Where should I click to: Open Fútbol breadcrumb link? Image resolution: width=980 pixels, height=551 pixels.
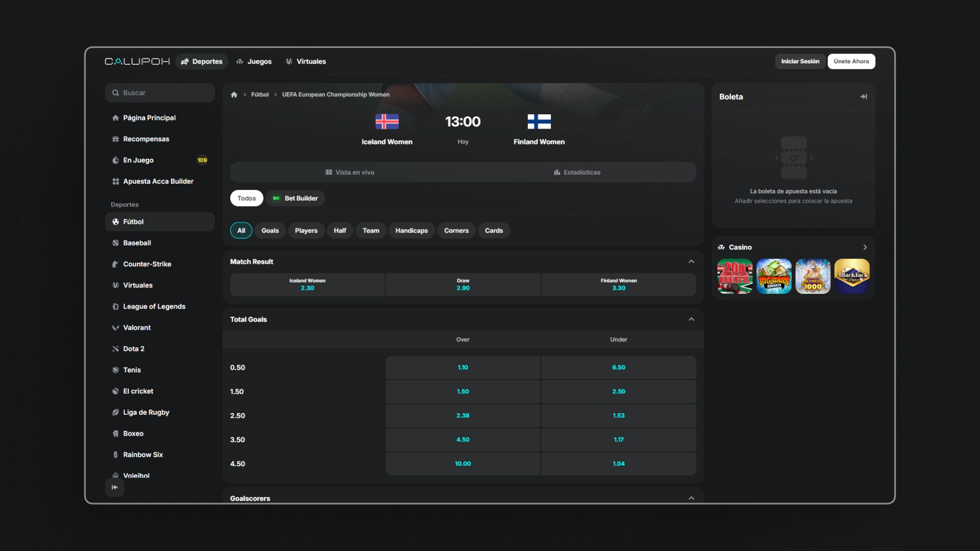click(260, 94)
